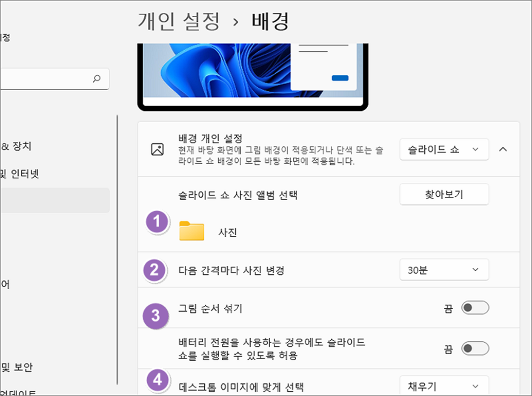Click the 사진 folder name
This screenshot has height=396, width=532.
(227, 233)
